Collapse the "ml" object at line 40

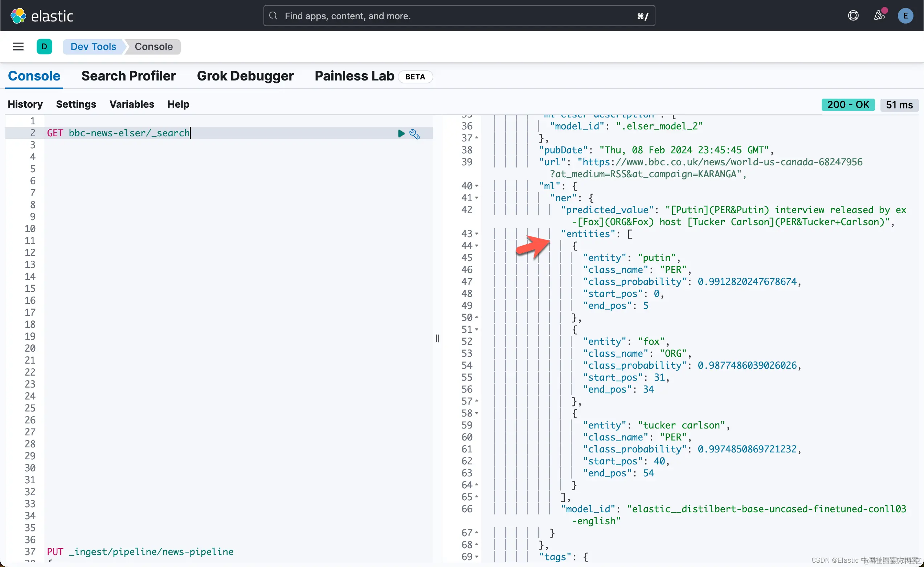click(x=477, y=186)
